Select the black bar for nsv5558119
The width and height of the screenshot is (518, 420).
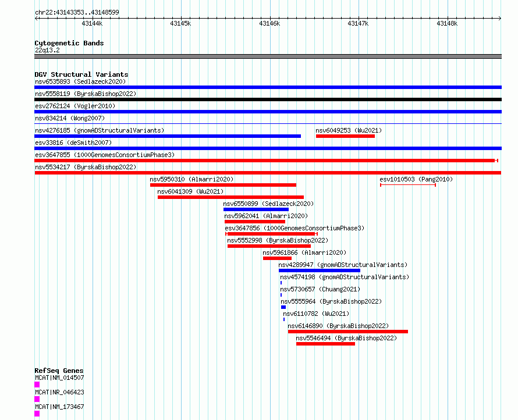coord(268,99)
